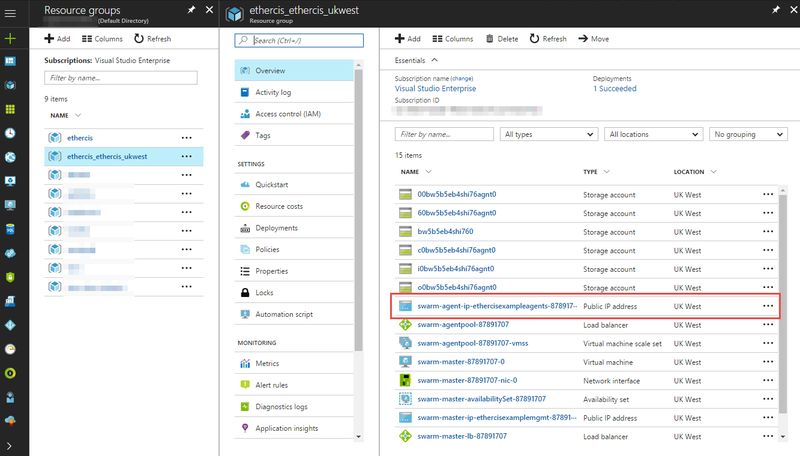
Task: Open swarm-agent-ip-ethercisexampleagents public IP address
Action: tap(497, 306)
